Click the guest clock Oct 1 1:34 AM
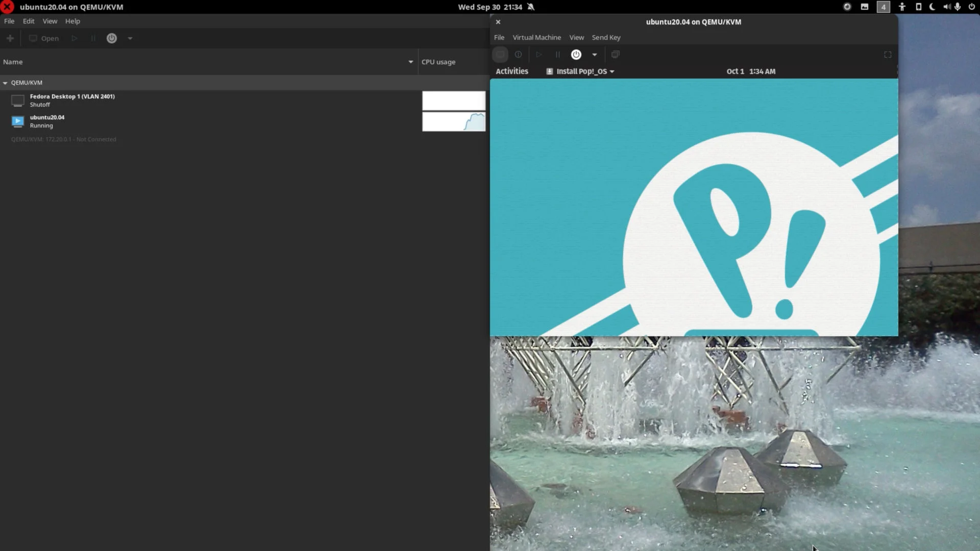The width and height of the screenshot is (980, 551). pos(751,71)
